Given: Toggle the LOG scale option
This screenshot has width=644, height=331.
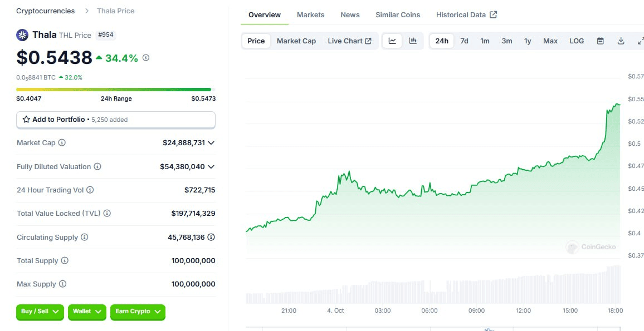Looking at the screenshot, I should pos(577,41).
